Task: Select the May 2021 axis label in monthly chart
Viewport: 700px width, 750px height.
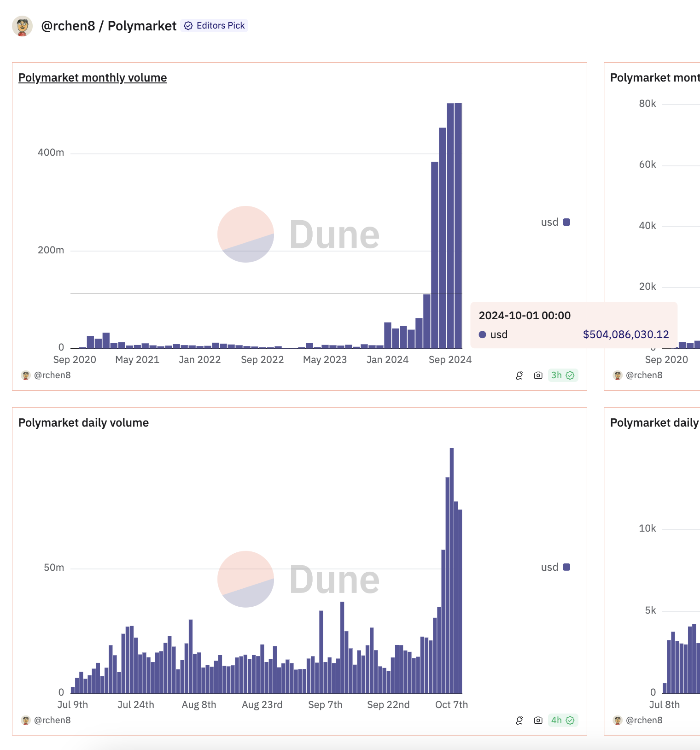Action: point(137,360)
